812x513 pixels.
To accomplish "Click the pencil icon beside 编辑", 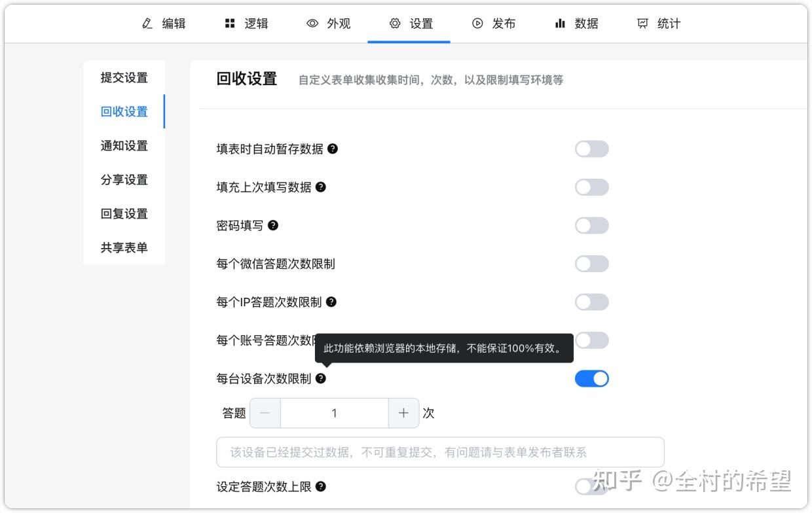I will point(147,24).
